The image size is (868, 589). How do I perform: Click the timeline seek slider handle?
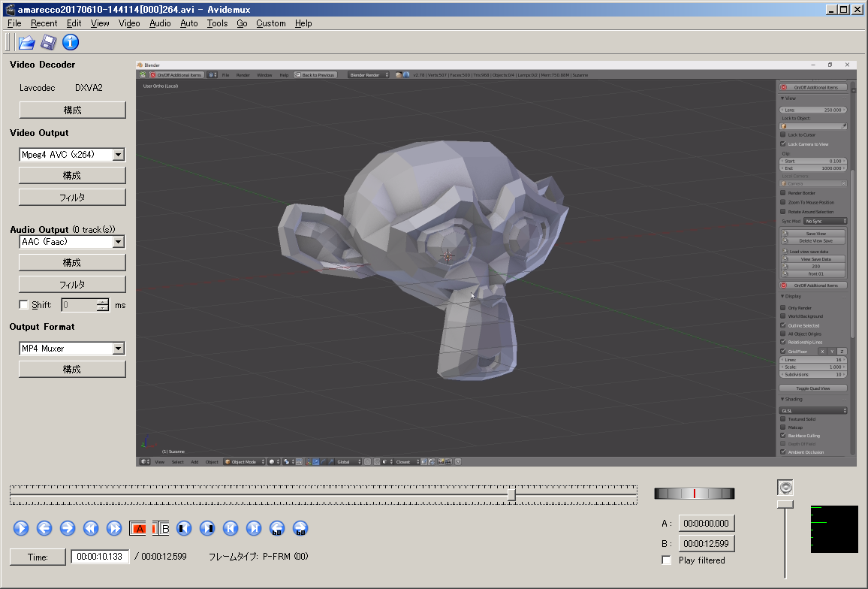(x=511, y=494)
